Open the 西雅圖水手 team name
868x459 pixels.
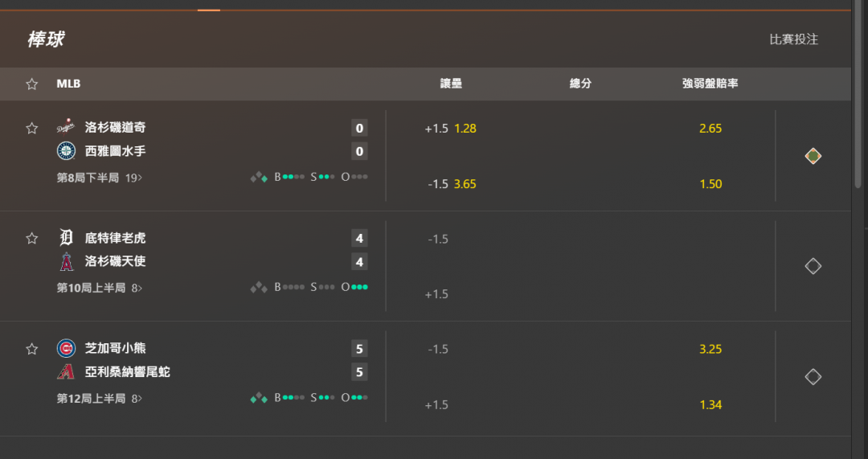click(x=115, y=150)
